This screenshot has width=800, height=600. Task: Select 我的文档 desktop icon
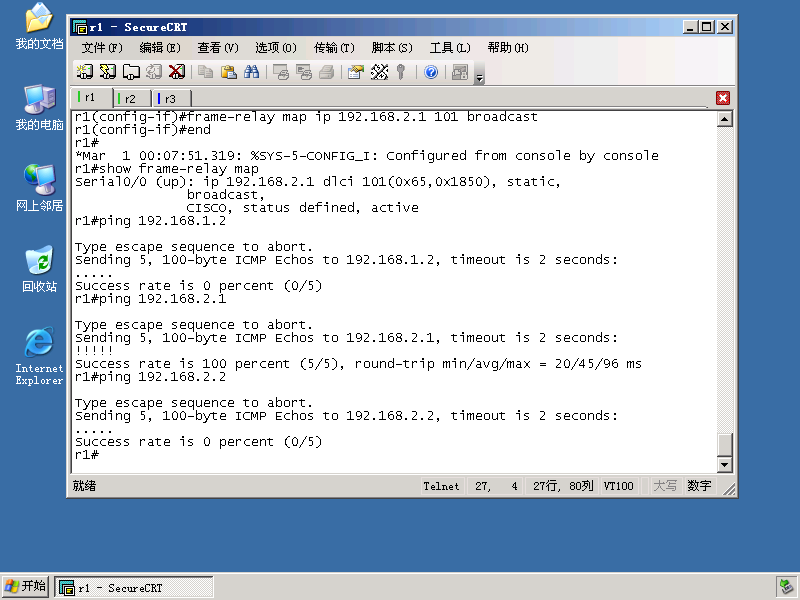click(39, 27)
